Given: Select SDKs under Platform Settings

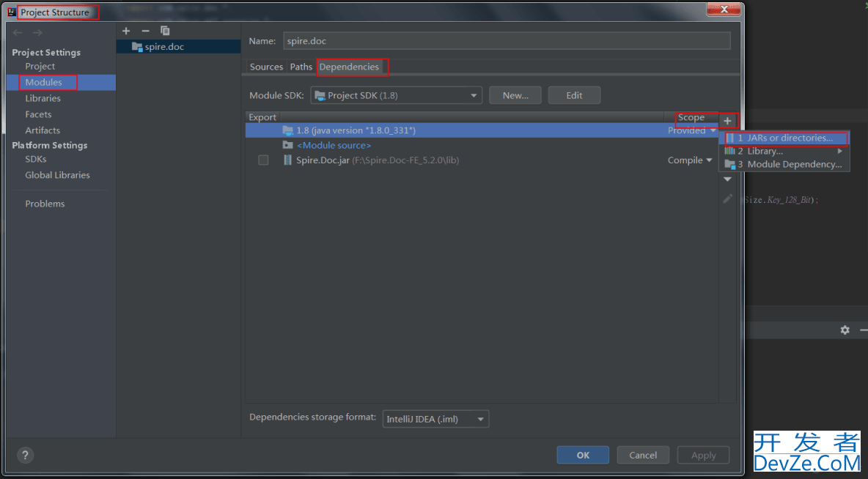Looking at the screenshot, I should point(35,159).
